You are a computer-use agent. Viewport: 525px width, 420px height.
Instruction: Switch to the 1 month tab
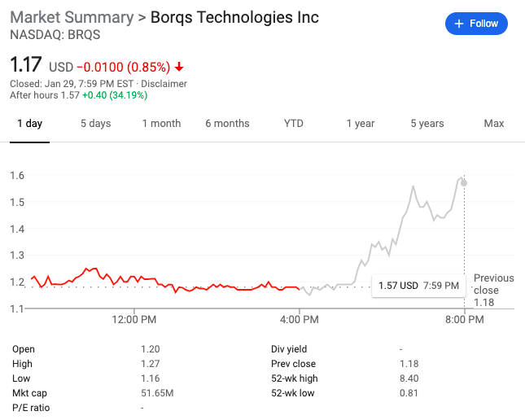(x=161, y=124)
